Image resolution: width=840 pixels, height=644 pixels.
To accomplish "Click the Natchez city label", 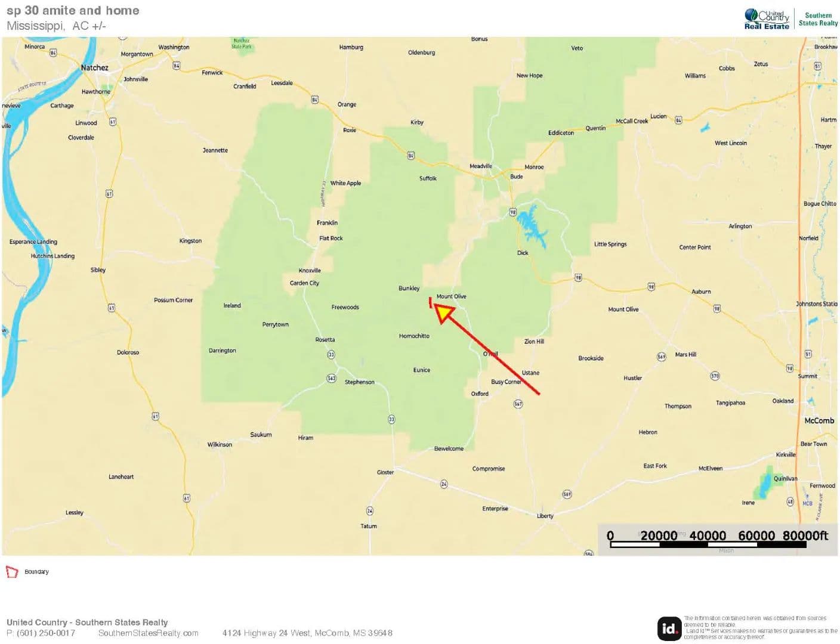I will point(95,68).
